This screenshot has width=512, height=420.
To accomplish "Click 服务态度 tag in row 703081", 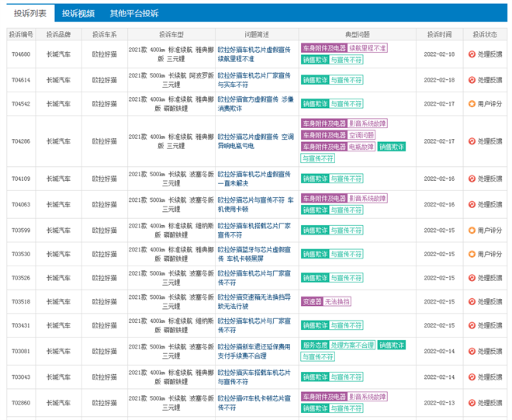I will coord(315,345).
